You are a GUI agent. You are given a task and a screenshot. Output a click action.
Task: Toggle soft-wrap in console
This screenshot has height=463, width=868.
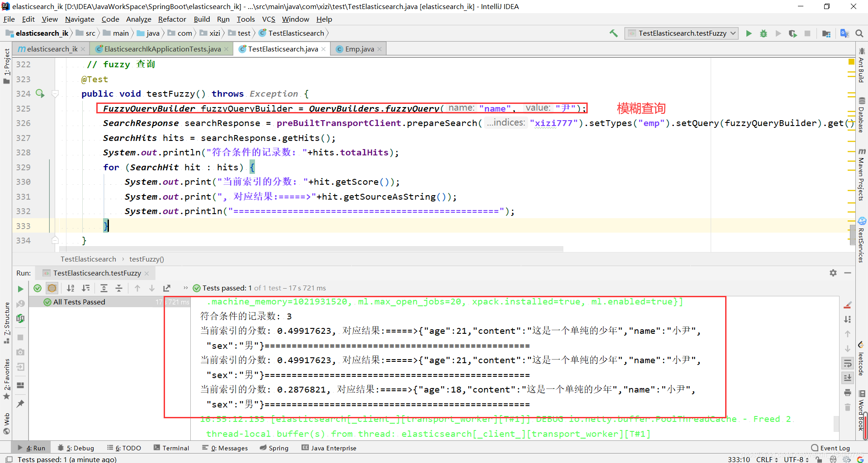(848, 363)
